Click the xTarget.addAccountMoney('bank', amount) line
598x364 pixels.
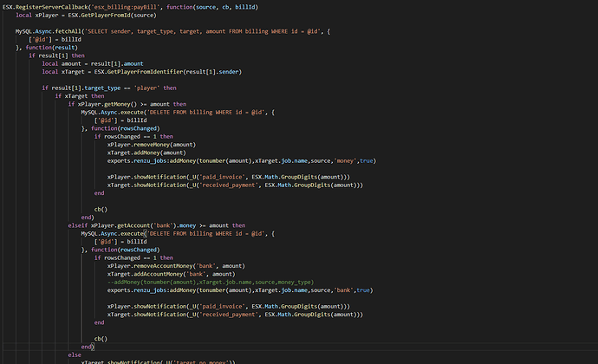point(172,274)
